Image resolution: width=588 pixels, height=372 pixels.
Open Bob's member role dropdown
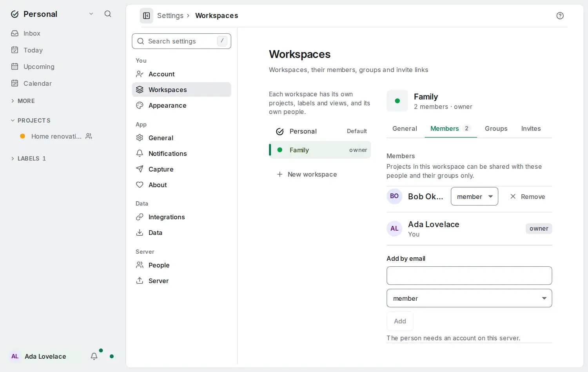pos(474,196)
